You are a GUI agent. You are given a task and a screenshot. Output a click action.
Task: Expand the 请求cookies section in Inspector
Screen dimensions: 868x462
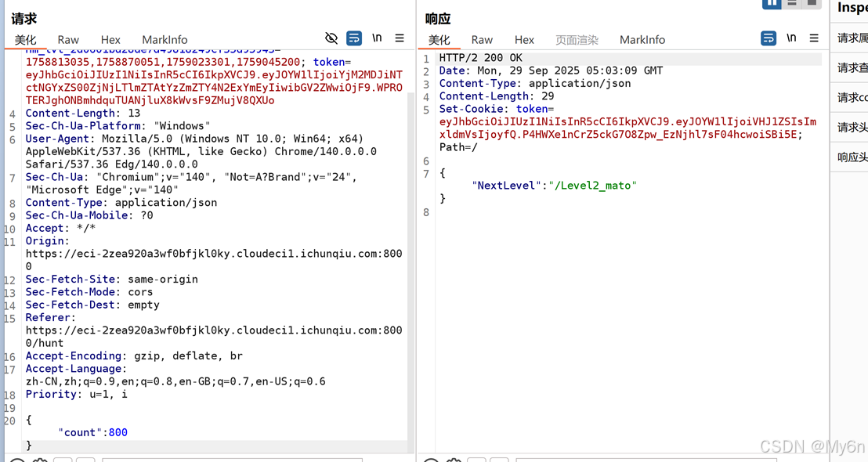[x=852, y=98]
